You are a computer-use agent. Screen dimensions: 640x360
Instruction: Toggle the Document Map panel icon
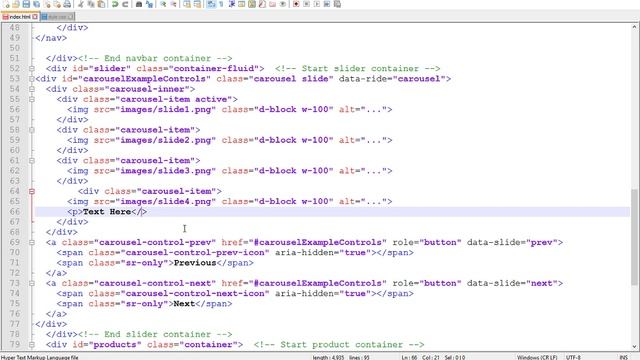(252, 4)
